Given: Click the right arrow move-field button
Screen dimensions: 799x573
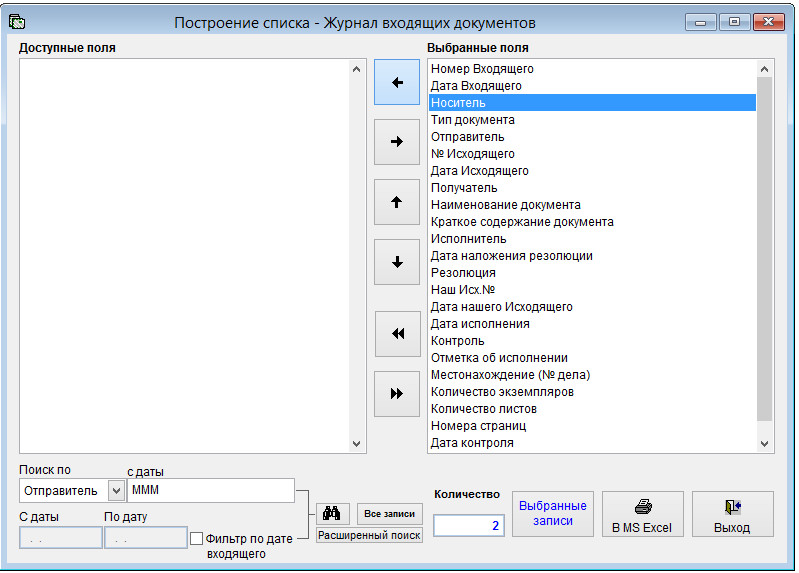Looking at the screenshot, I should [396, 142].
